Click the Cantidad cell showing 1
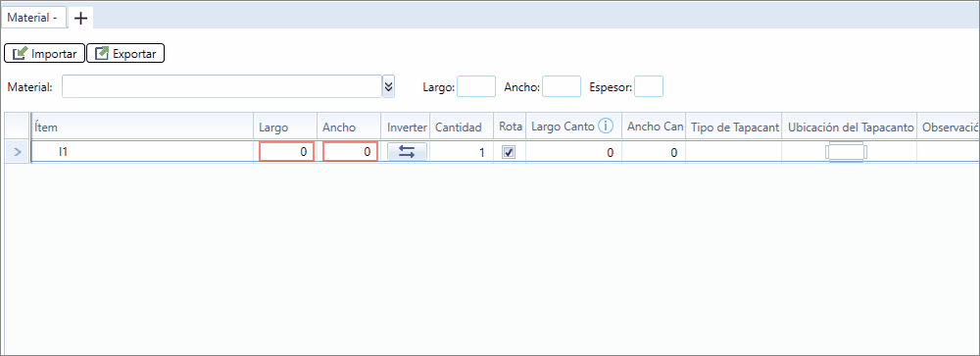 (x=462, y=152)
